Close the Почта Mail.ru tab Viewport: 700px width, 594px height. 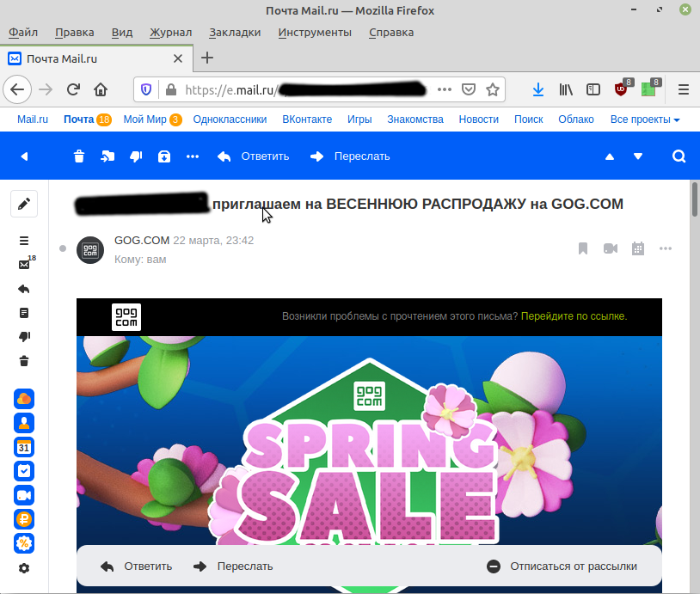point(178,59)
